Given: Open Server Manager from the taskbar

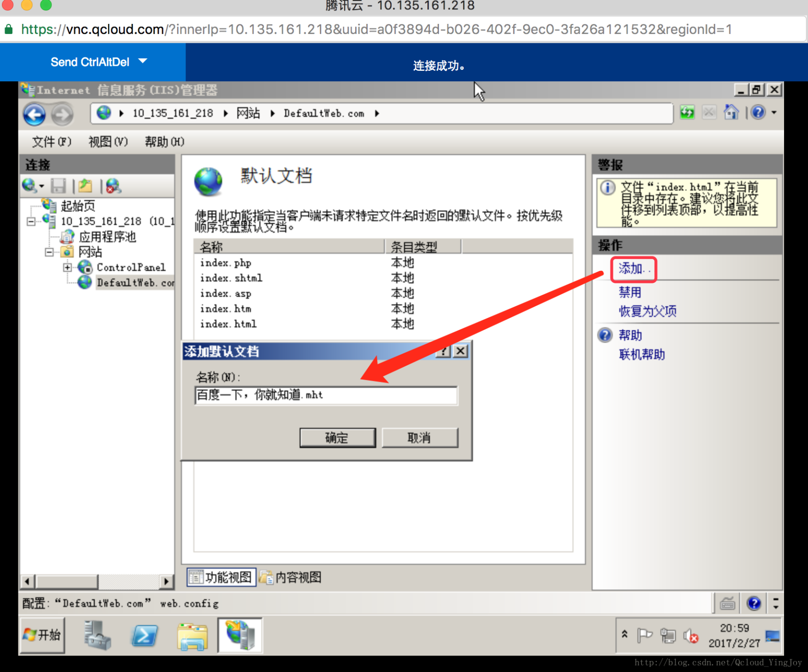Looking at the screenshot, I should coord(97,636).
